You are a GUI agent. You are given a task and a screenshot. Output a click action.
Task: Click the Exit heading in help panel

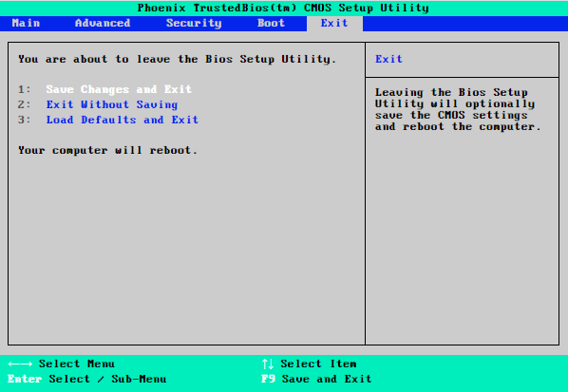[x=388, y=59]
